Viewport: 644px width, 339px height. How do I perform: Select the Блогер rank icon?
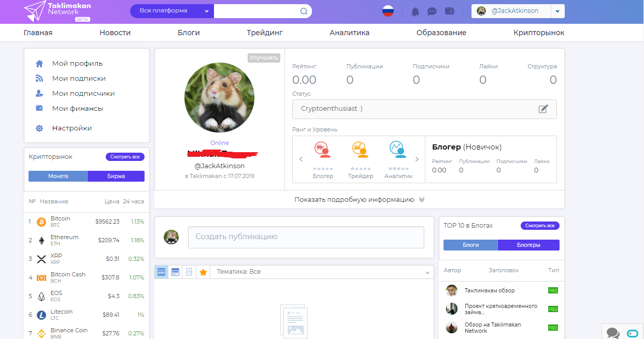click(x=323, y=150)
